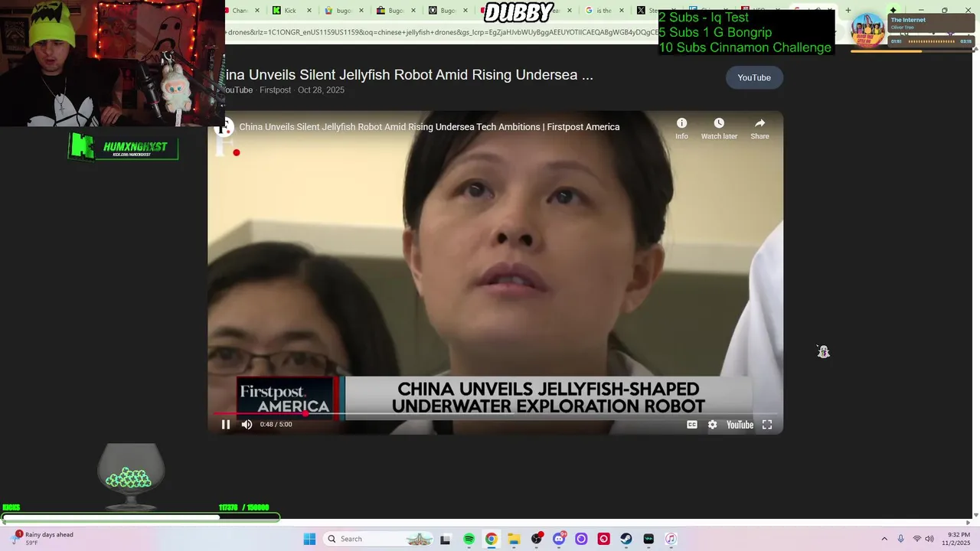Share the video using the Share arrow

[x=759, y=129]
